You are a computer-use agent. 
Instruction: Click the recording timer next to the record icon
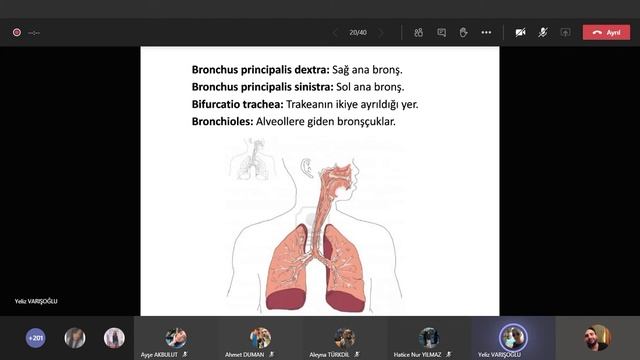pyautogui.click(x=34, y=33)
